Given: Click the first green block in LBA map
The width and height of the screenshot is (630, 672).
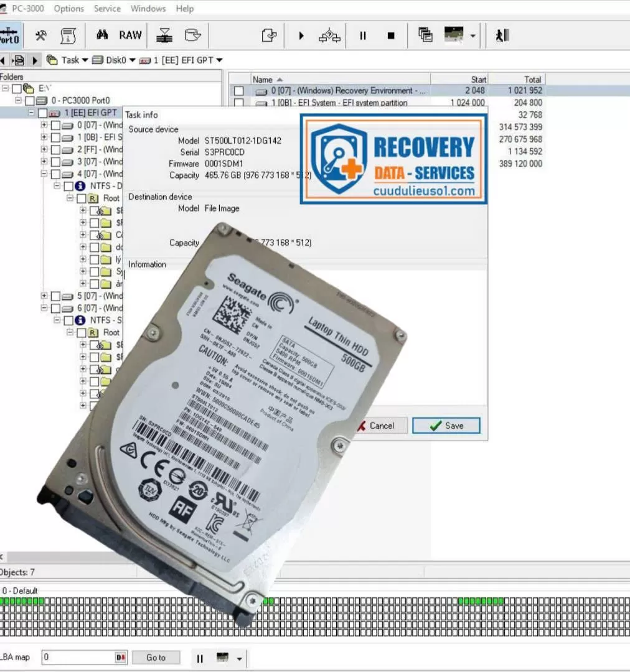Looking at the screenshot, I should pos(3,601).
